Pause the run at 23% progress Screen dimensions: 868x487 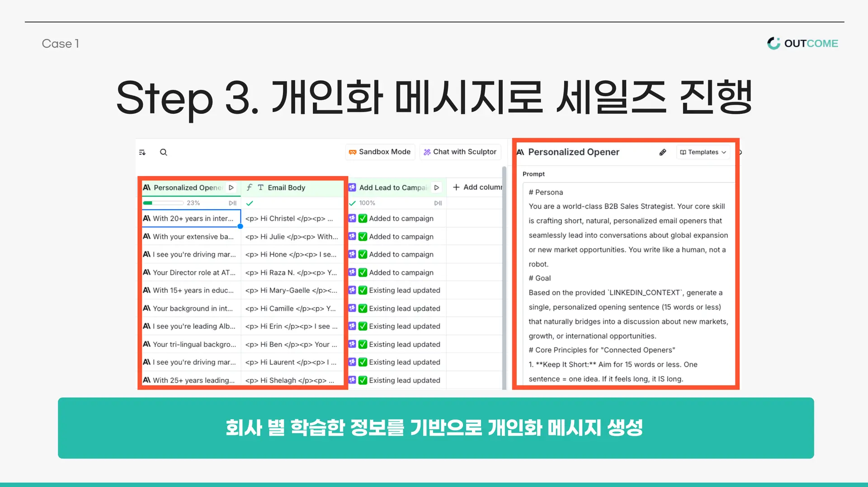tap(232, 203)
